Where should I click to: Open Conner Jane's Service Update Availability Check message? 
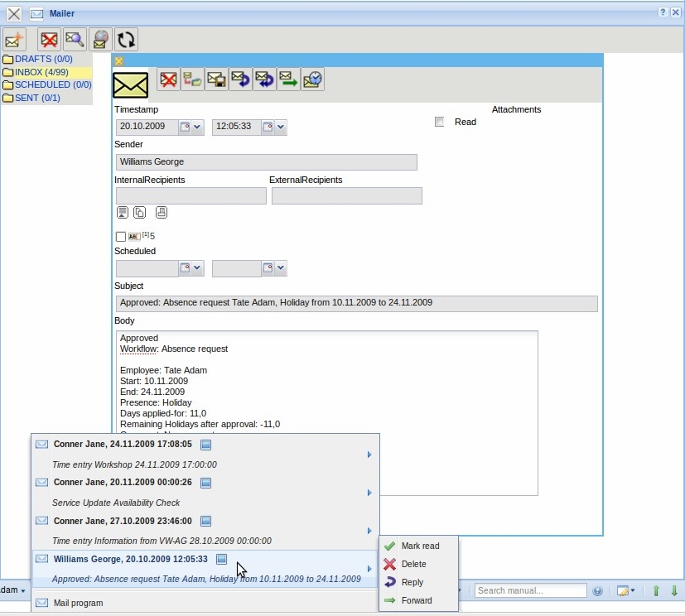116,502
